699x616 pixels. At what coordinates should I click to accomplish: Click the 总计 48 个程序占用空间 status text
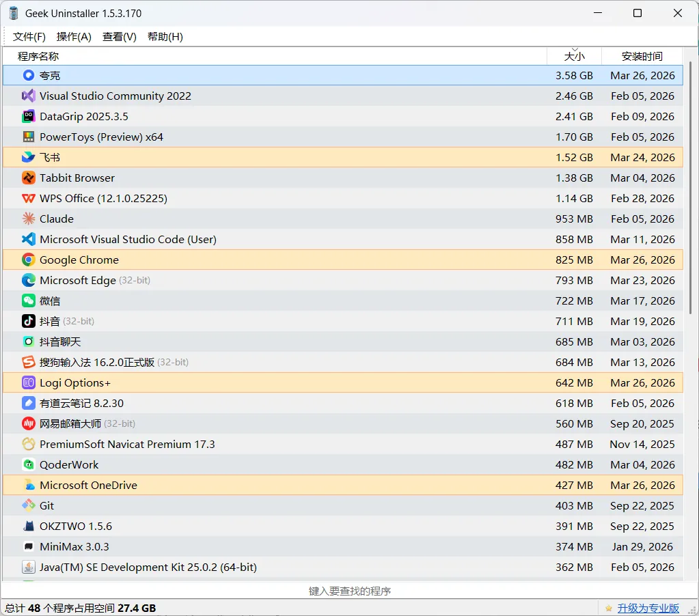pyautogui.click(x=80, y=608)
